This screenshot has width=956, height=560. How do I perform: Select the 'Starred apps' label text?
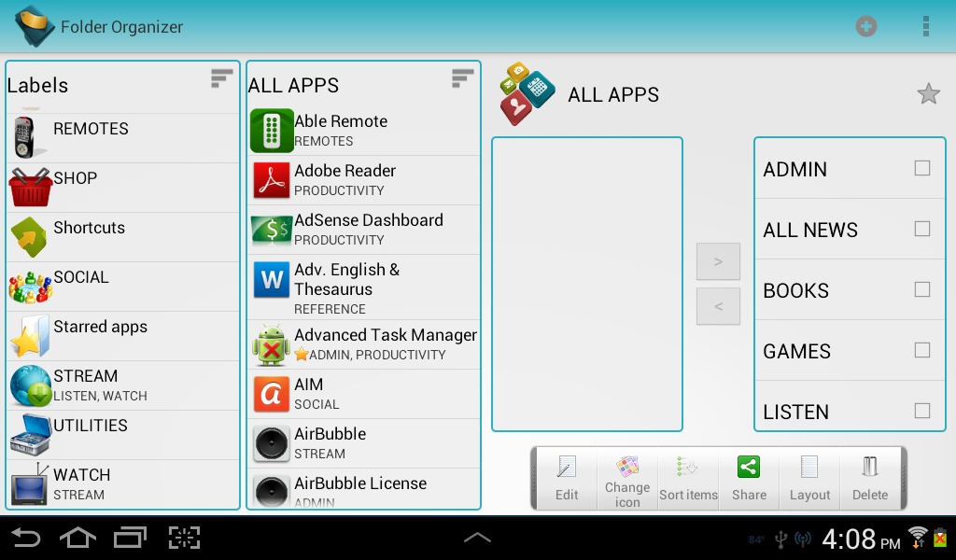[x=101, y=328]
